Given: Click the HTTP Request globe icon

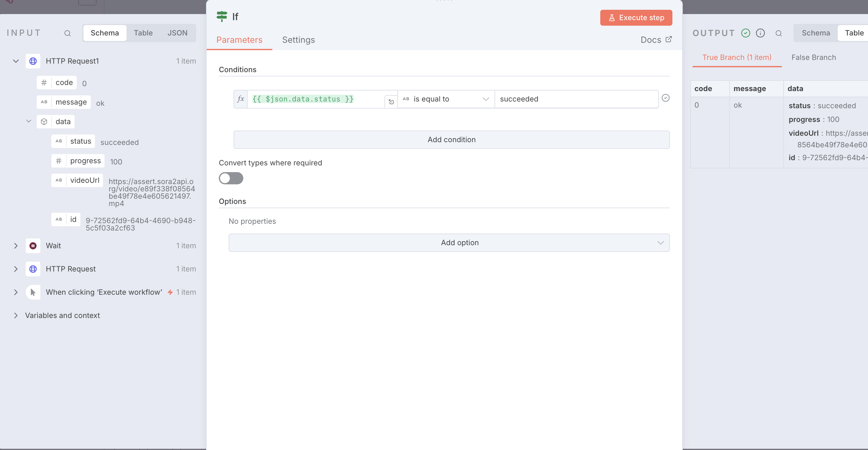Looking at the screenshot, I should (33, 269).
